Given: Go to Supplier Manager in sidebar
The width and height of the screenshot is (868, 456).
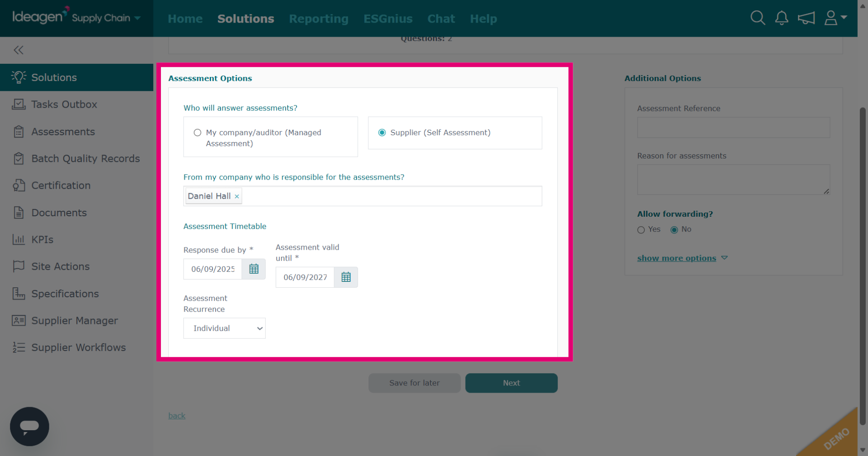Looking at the screenshot, I should (x=75, y=320).
